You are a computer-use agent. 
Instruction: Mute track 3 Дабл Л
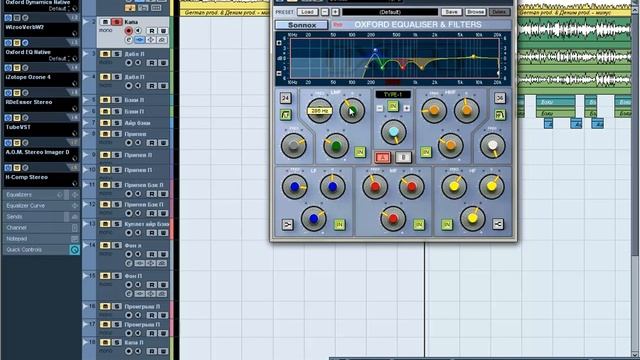coord(105,54)
